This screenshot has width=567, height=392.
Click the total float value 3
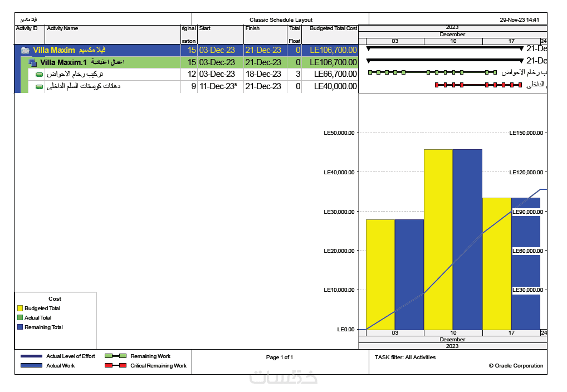pos(298,74)
